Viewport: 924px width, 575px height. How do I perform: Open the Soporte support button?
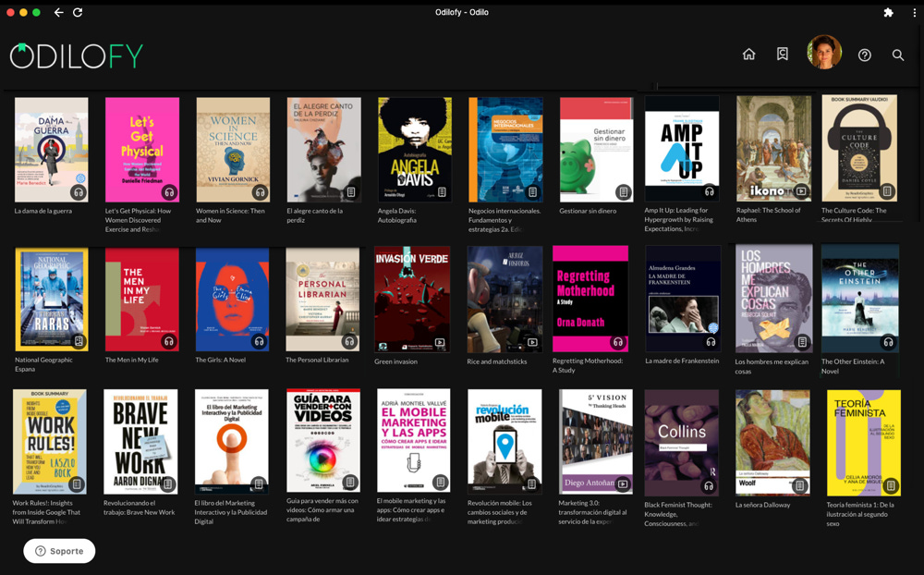[59, 551]
